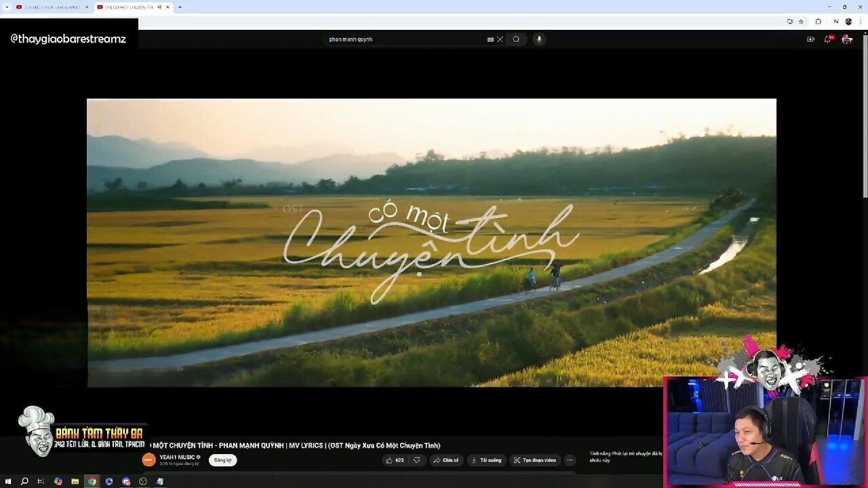Close the second browser tab
The width and height of the screenshot is (868, 488).
tap(167, 7)
